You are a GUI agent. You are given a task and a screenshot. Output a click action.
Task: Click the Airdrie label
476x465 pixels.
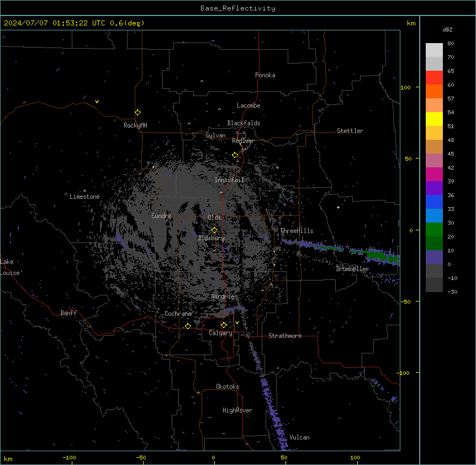223,297
